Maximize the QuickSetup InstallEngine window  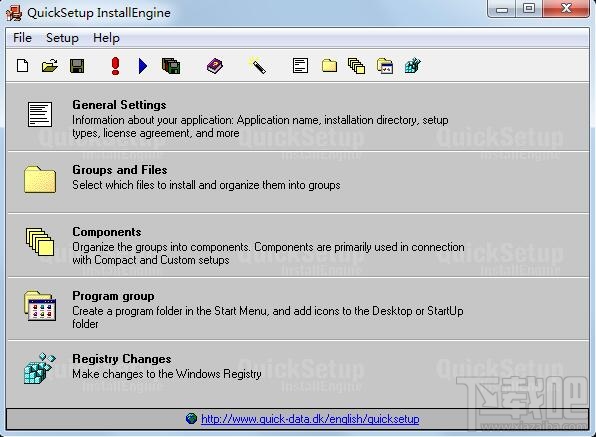(529, 9)
